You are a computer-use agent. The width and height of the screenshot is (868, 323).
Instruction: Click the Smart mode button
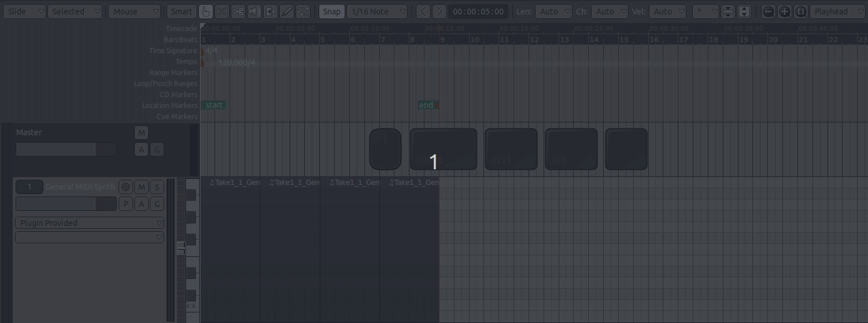pos(181,12)
